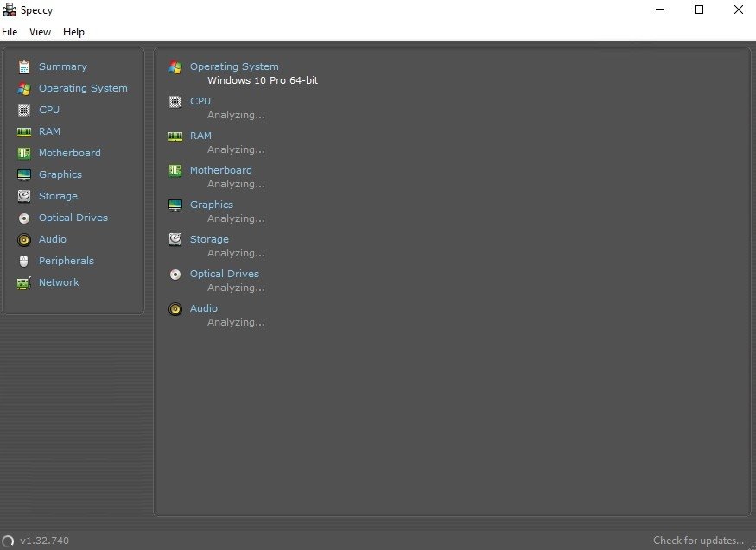The height and width of the screenshot is (550, 756).
Task: Click the Summary clipboard icon in sidebar
Action: 23,66
